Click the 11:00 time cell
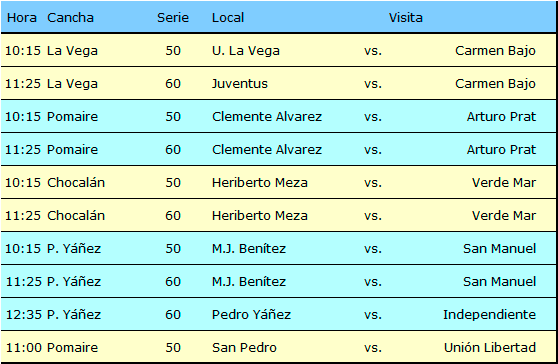Viewport: 558px width, 364px height. [x=23, y=348]
